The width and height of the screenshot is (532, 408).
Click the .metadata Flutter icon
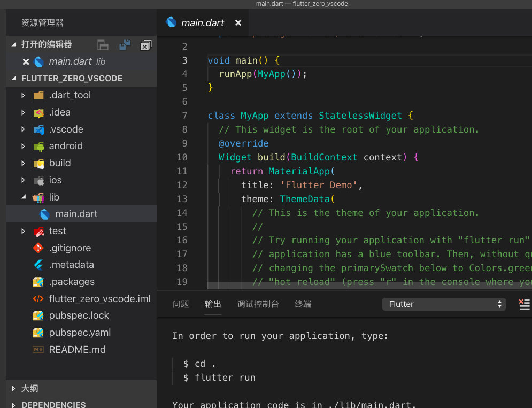tap(38, 265)
